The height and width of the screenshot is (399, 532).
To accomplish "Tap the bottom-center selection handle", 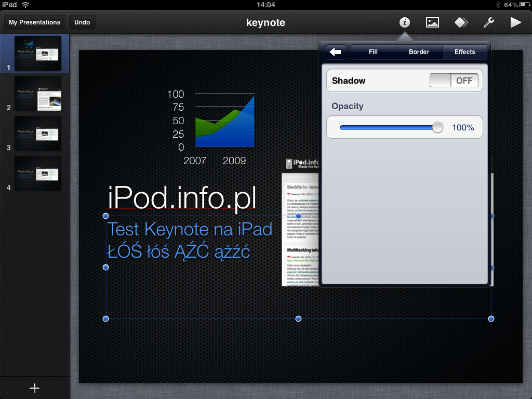I will coord(298,318).
